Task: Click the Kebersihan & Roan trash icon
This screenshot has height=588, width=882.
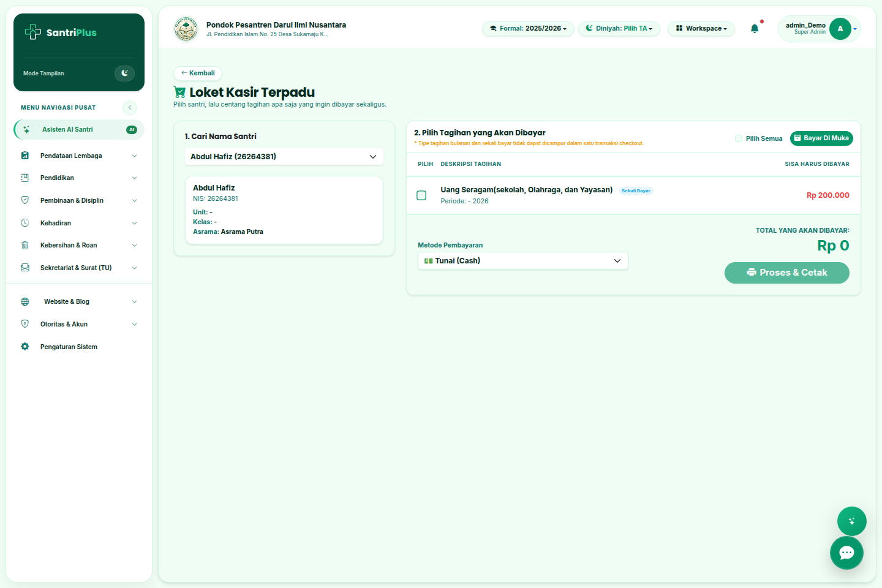Action: [x=25, y=245]
